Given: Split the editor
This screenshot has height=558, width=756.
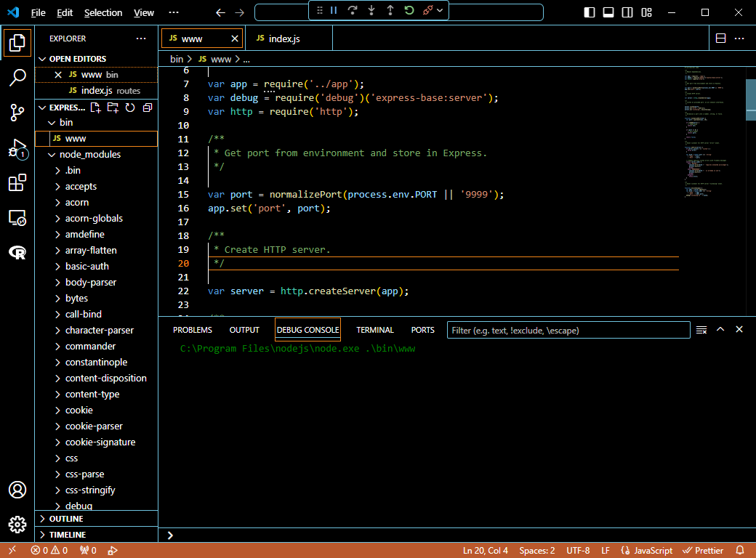Looking at the screenshot, I should point(721,39).
